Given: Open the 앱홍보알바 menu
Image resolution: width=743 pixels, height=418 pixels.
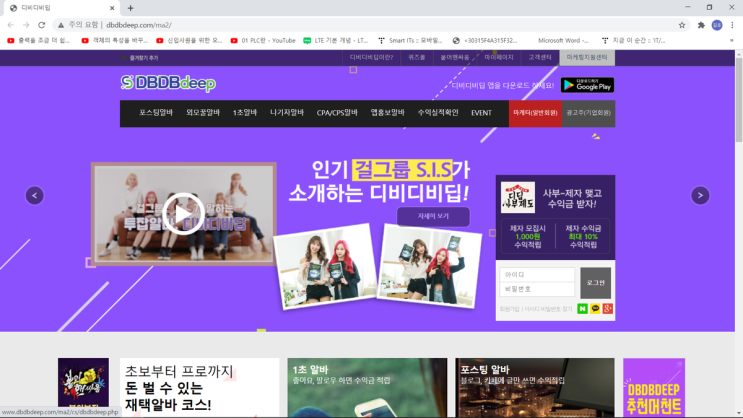Looking at the screenshot, I should (388, 113).
